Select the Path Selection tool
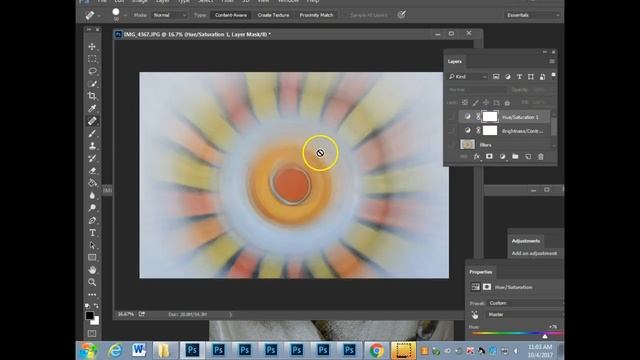 pyautogui.click(x=92, y=245)
